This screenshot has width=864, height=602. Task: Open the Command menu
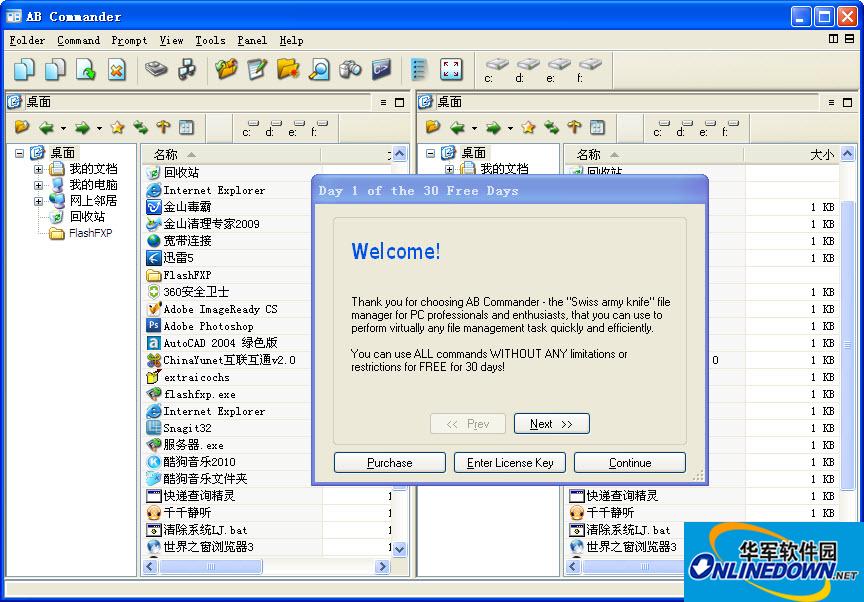(79, 40)
